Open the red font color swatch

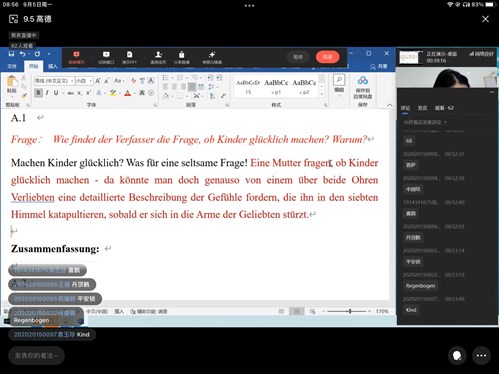(127, 93)
